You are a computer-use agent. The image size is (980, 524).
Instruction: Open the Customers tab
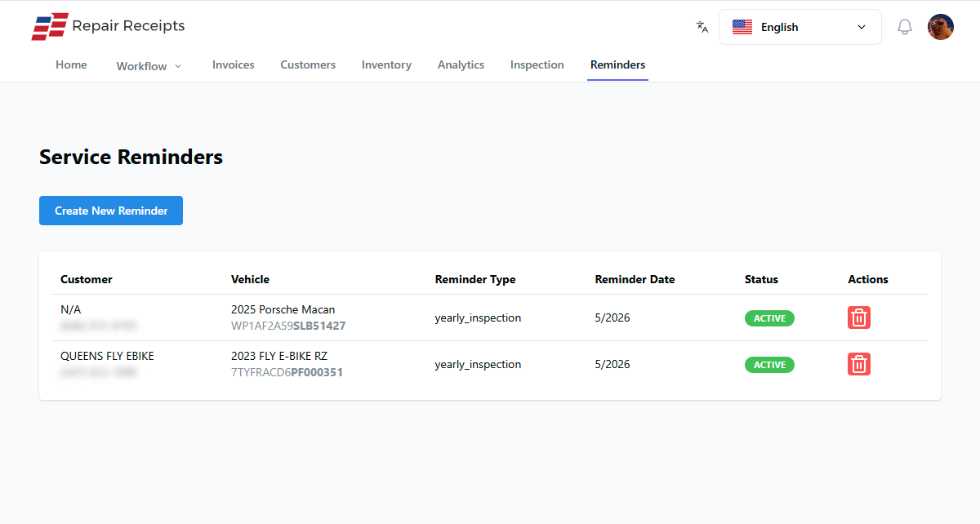(x=308, y=64)
